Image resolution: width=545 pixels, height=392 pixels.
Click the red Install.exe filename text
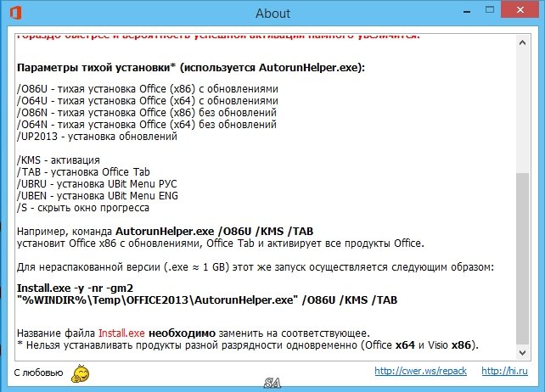pos(121,333)
